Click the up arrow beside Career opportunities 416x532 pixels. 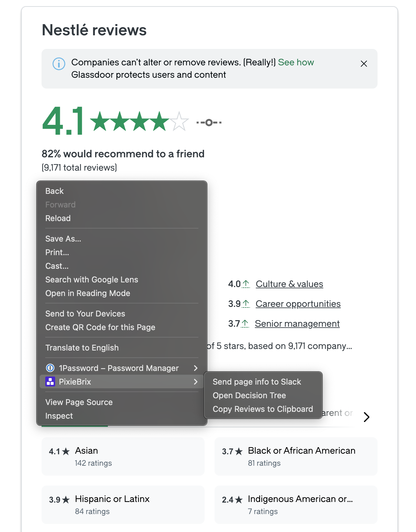(246, 303)
